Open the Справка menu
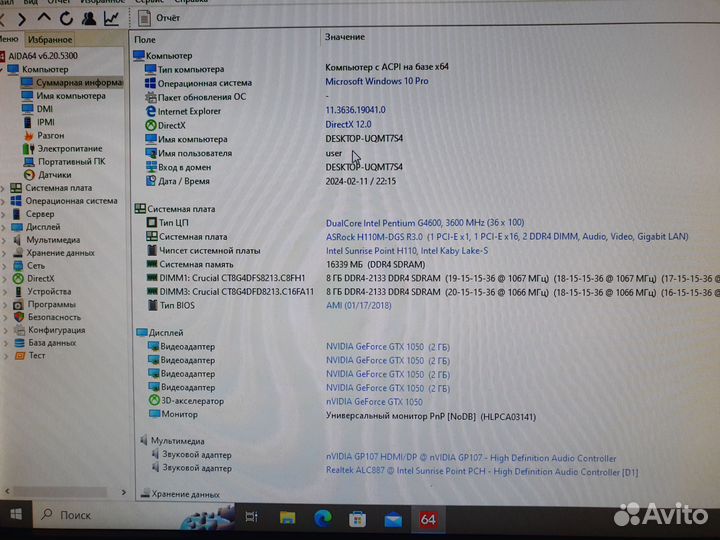Screen dimensions: 720x540 click(x=191, y=2)
